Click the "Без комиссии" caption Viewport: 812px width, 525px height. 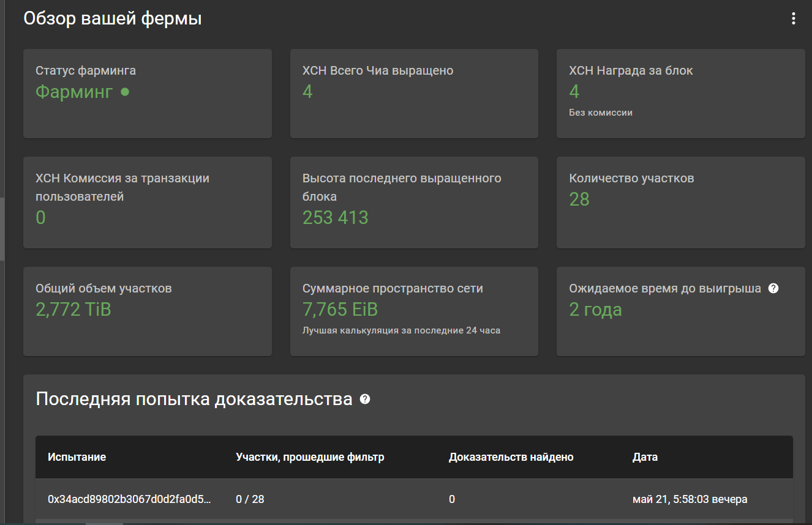(x=601, y=113)
